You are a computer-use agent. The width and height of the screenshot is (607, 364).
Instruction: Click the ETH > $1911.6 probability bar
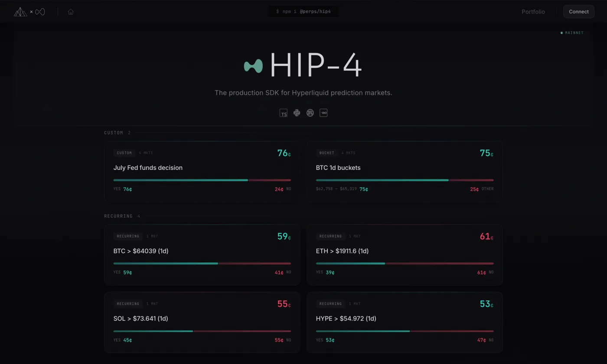pyautogui.click(x=405, y=263)
